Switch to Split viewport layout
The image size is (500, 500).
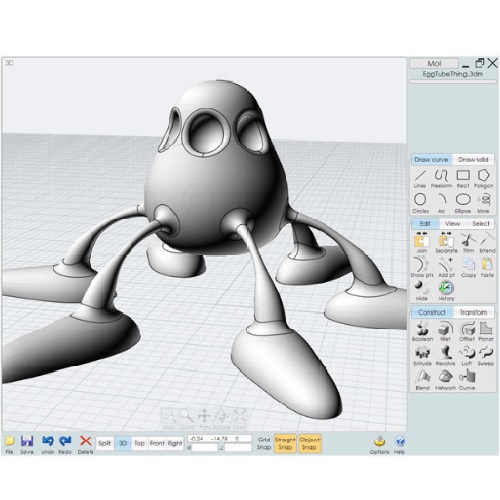click(105, 443)
